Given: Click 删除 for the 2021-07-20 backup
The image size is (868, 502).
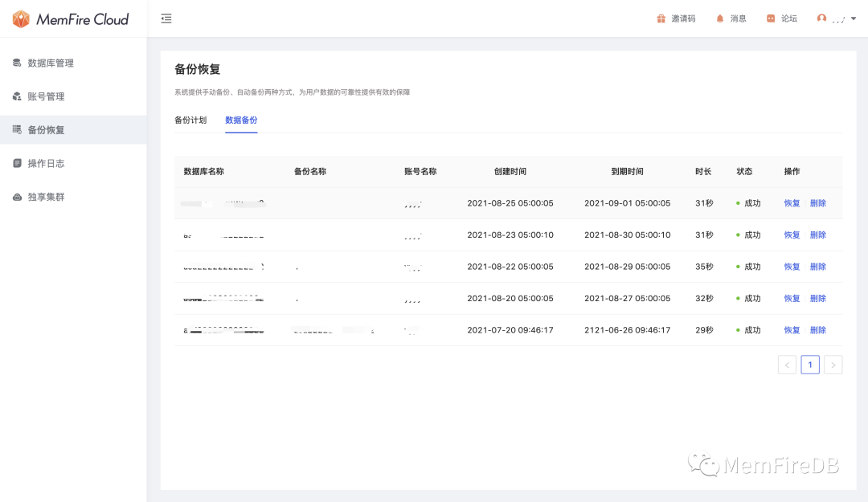Looking at the screenshot, I should [818, 330].
